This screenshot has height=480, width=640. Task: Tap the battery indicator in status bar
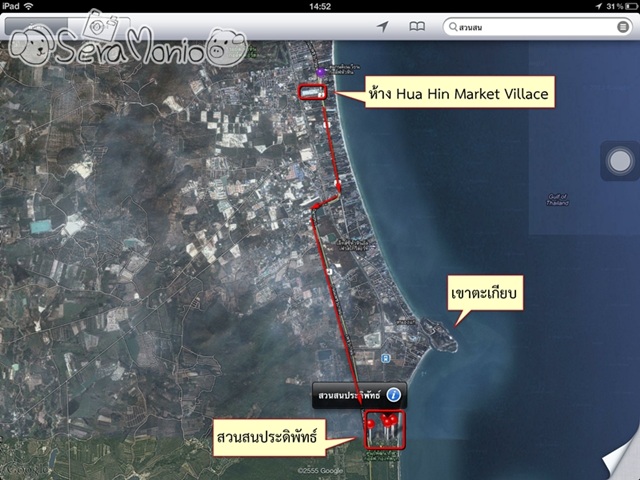632,6
